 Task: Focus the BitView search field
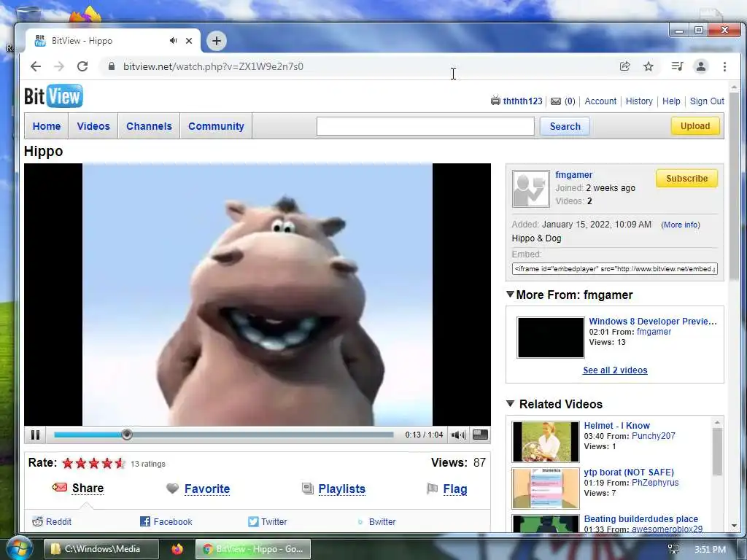(x=425, y=126)
